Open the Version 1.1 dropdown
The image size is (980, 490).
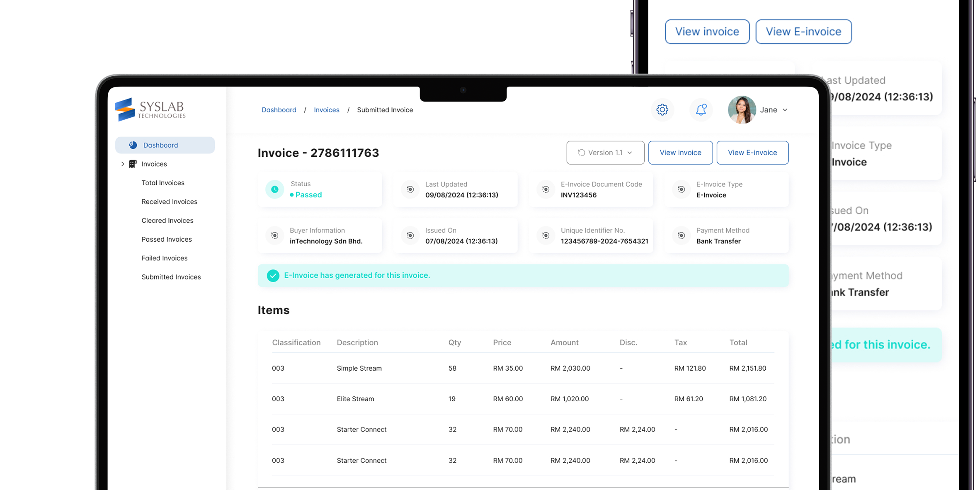[x=605, y=153]
